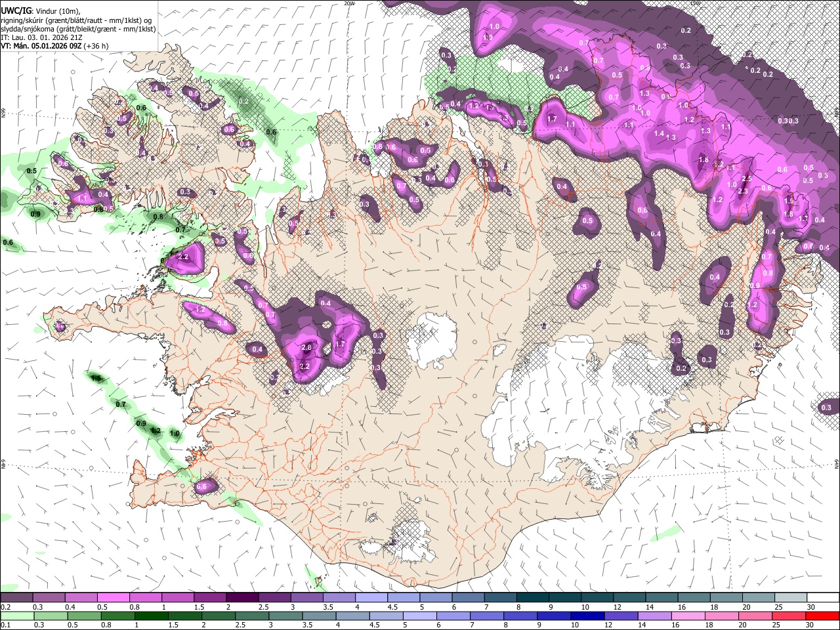Click the "20W" longitude label at top
This screenshot has width=840, height=630.
349,3
